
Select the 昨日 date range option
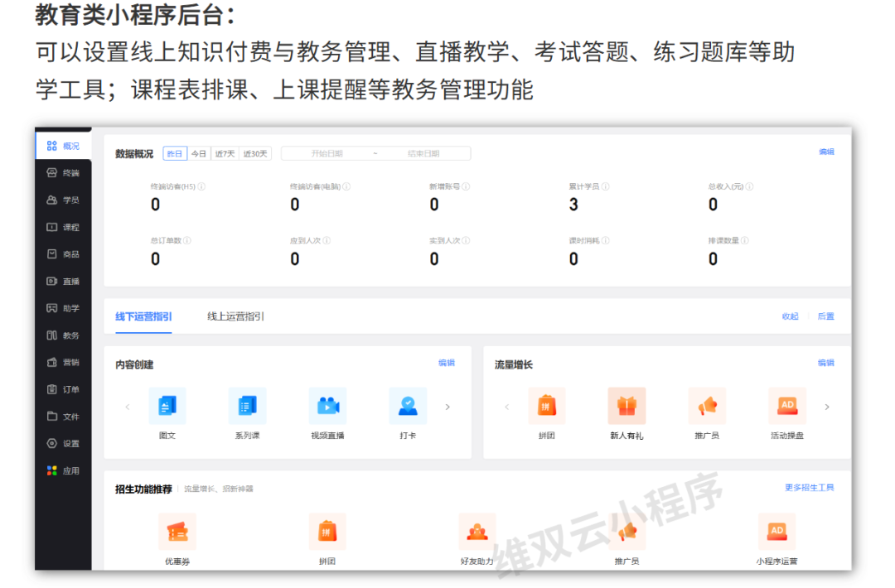tap(175, 153)
